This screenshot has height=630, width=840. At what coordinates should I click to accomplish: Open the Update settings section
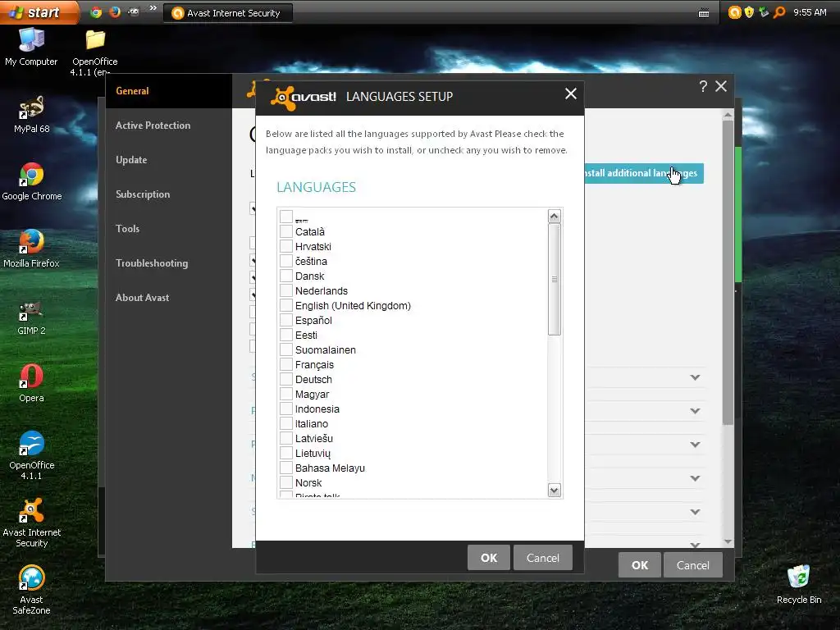[x=169, y=160]
